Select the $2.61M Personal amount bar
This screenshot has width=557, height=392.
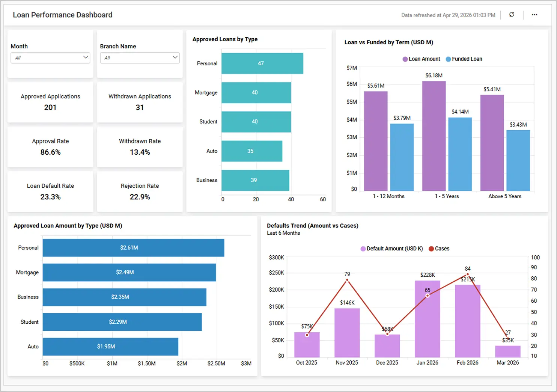[x=133, y=248]
